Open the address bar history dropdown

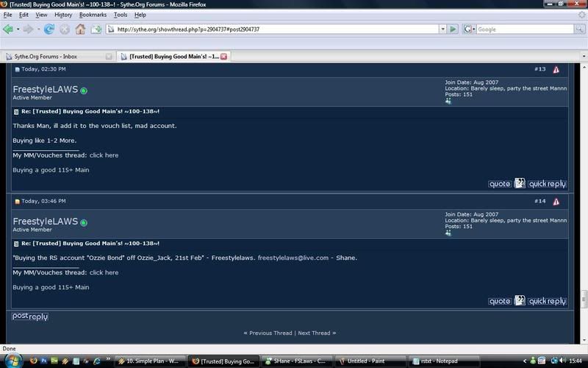pyautogui.click(x=443, y=29)
